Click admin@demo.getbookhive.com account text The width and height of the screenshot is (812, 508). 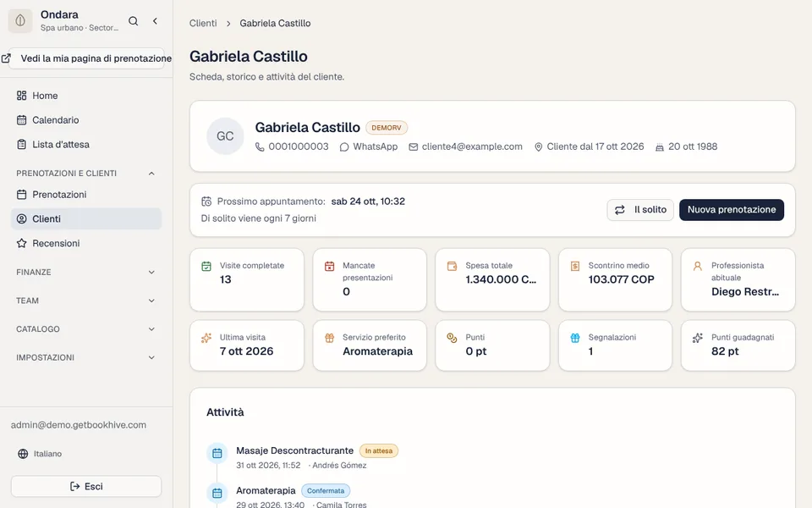78,425
